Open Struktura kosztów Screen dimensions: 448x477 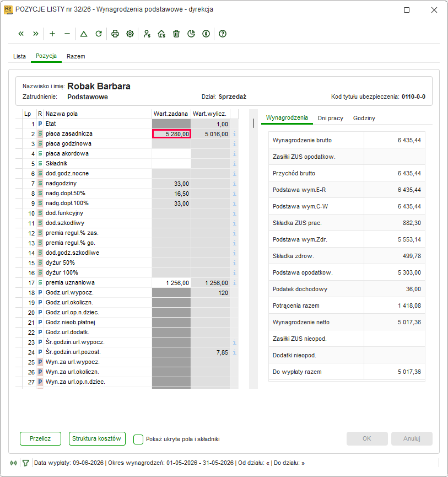click(97, 438)
